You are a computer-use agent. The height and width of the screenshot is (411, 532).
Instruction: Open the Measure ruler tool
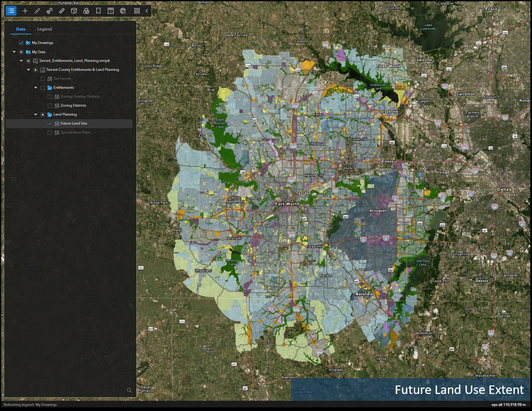(x=62, y=11)
